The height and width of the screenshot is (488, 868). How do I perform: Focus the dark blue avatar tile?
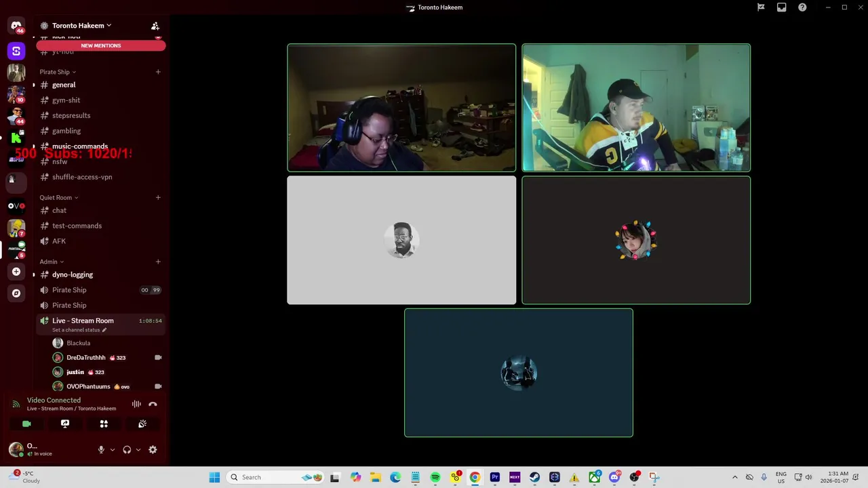tap(519, 373)
